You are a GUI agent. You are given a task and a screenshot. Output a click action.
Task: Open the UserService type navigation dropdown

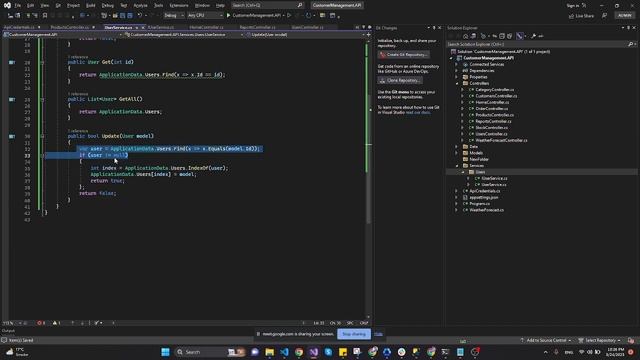coord(184,35)
